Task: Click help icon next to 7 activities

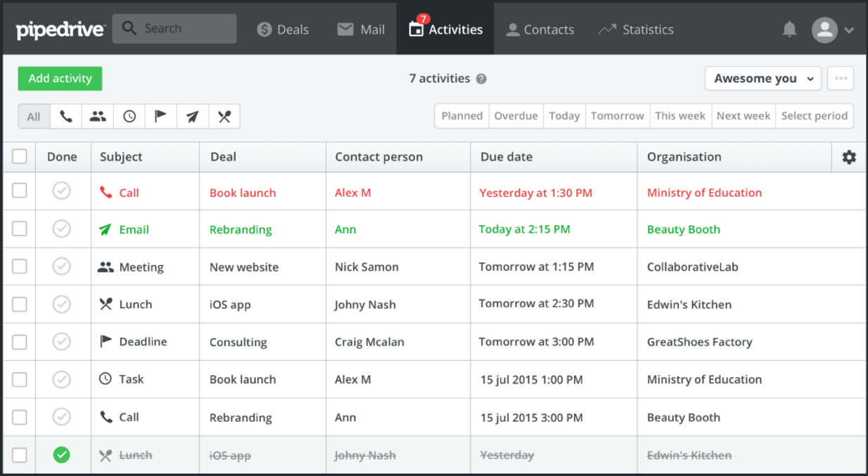Action: pyautogui.click(x=481, y=79)
